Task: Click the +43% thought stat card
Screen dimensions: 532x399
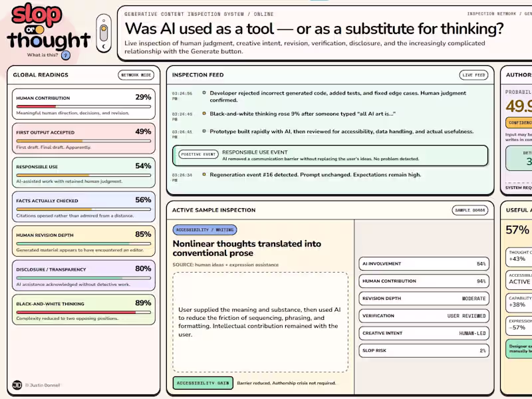Action: [519, 256]
